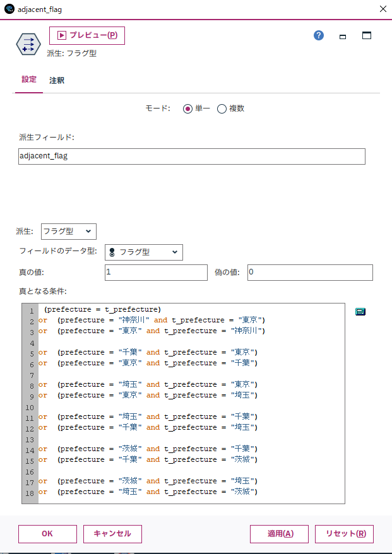Click the "神奈川" string on line 2
Screen dimensions: 392x554
coord(134,320)
